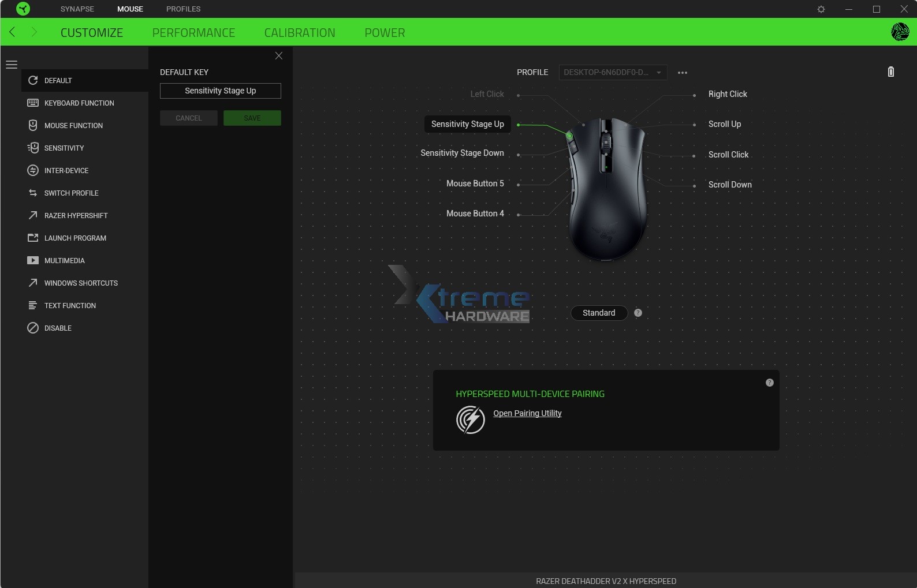Click the hamburger menu icon in sidebar
Screen dimensions: 917x588
pyautogui.click(x=12, y=65)
